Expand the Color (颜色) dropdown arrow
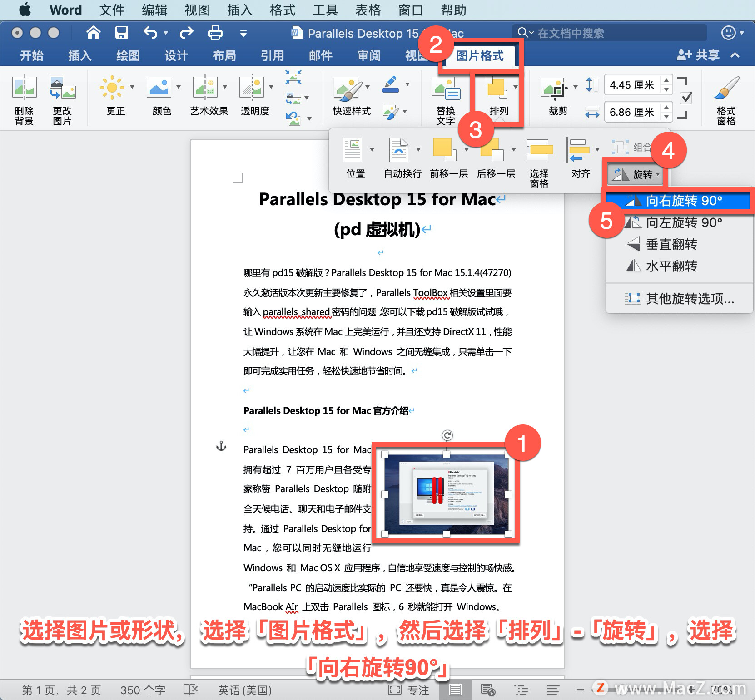 point(179,87)
